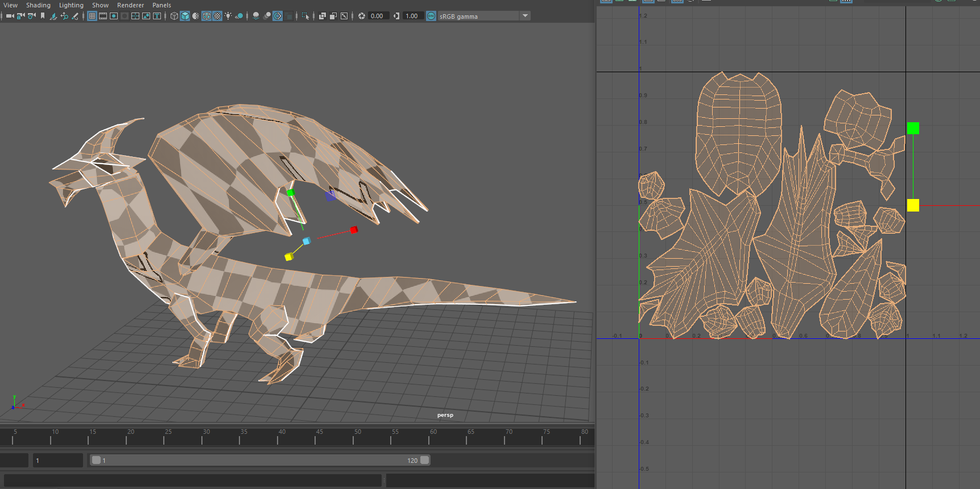980x489 pixels.
Task: Click the green Y-axis manipulator handle in UV editor
Action: [x=913, y=129]
